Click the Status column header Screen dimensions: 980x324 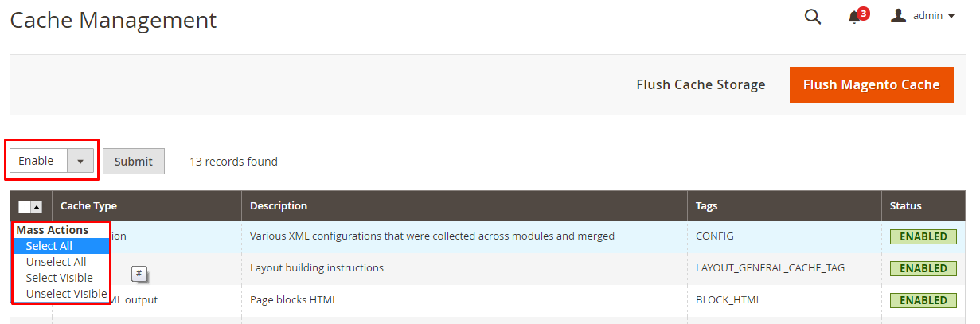906,205
